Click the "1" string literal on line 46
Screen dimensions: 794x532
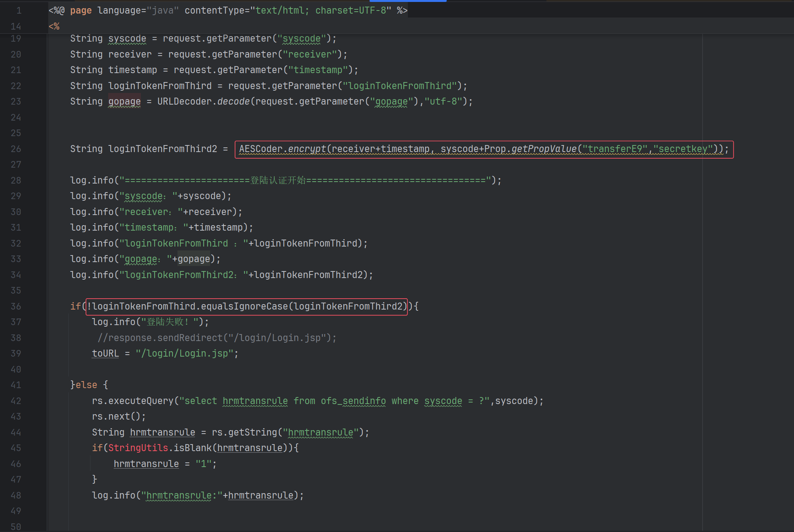(204, 464)
